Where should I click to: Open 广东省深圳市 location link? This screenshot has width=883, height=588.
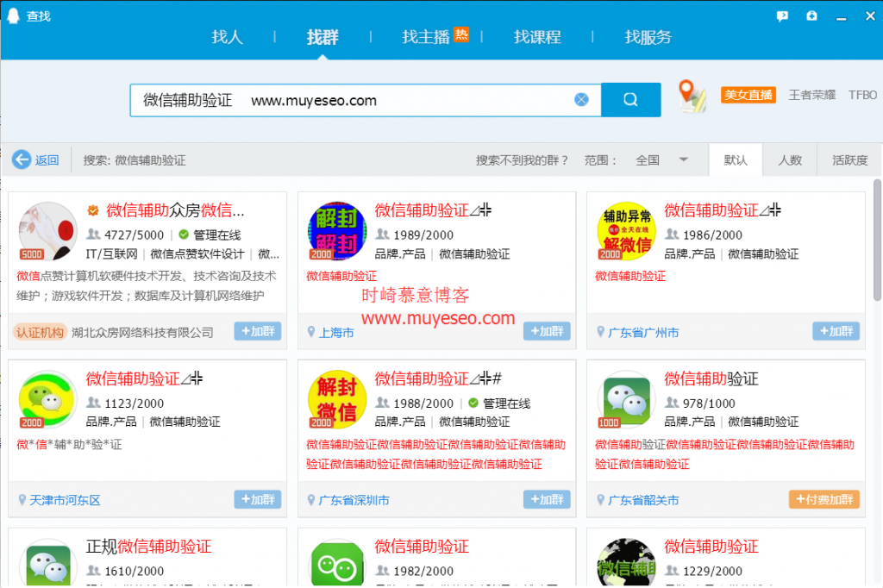click(x=354, y=500)
